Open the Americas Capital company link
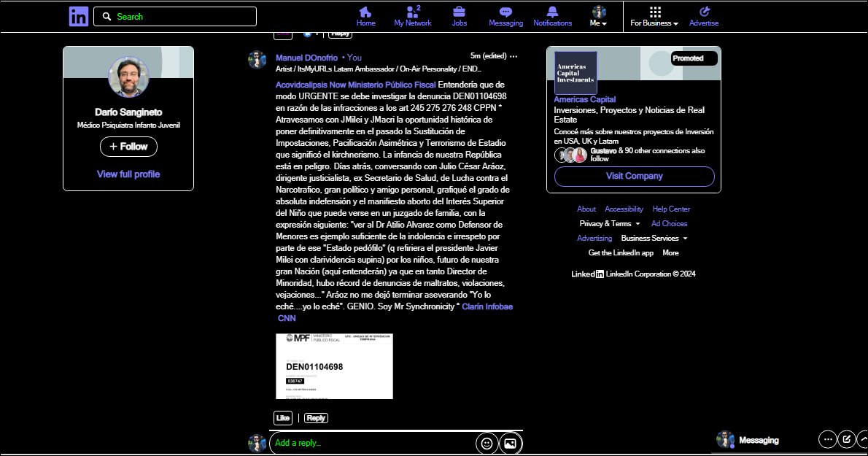This screenshot has width=868, height=456. 584,100
